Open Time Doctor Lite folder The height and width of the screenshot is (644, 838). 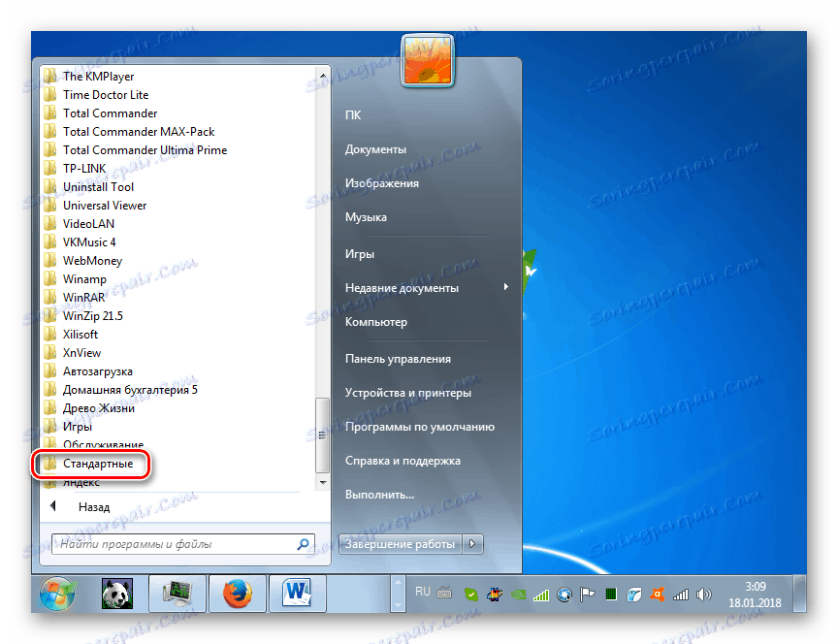(x=96, y=95)
